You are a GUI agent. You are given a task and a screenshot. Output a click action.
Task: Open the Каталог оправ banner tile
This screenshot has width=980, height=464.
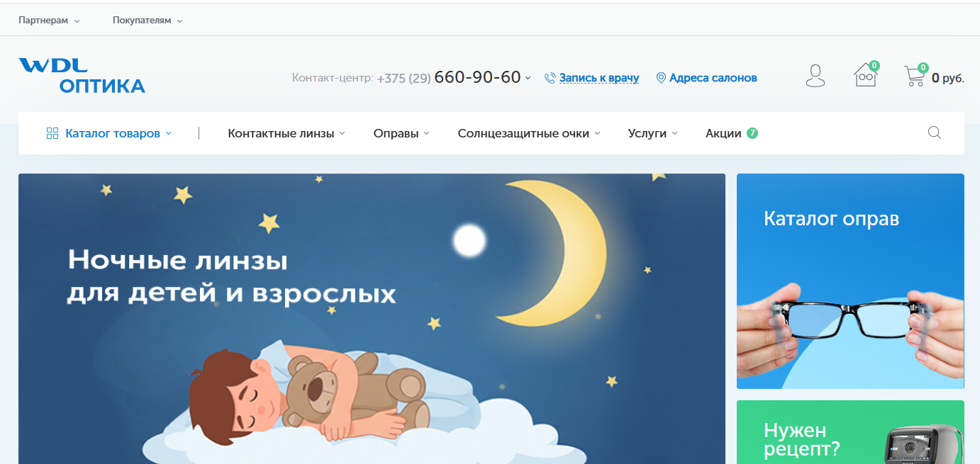point(850,281)
